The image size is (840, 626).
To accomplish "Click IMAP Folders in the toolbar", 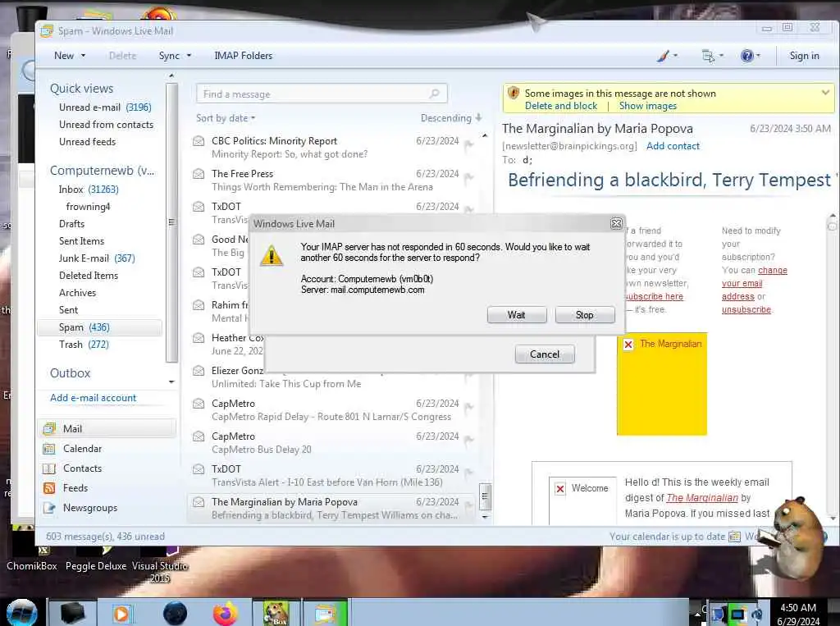I will (243, 56).
